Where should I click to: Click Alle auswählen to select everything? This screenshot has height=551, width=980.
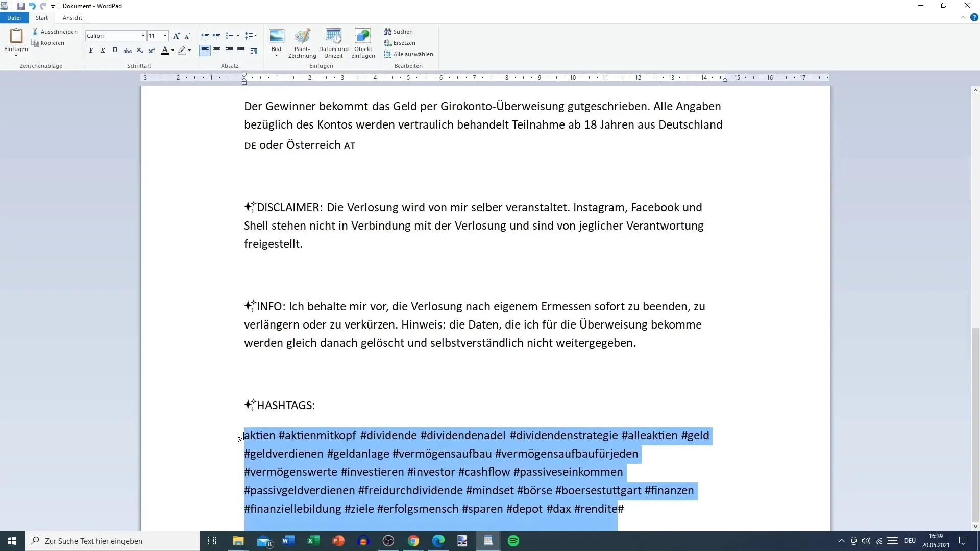tap(409, 54)
